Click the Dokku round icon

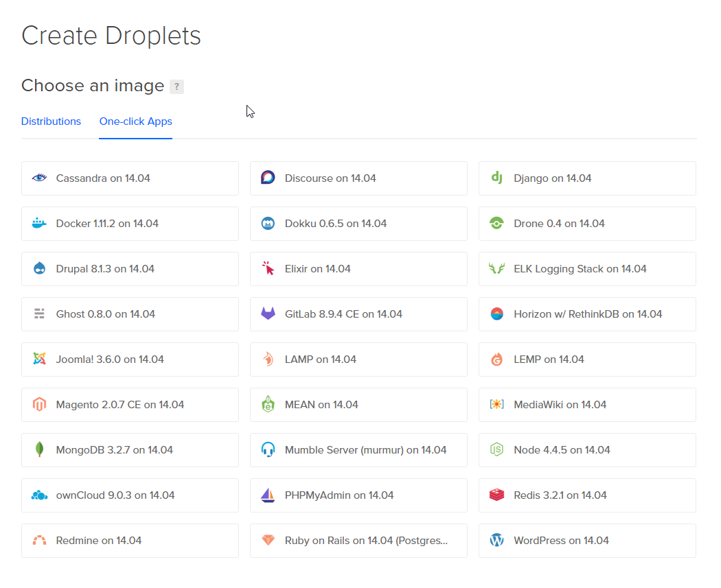268,223
